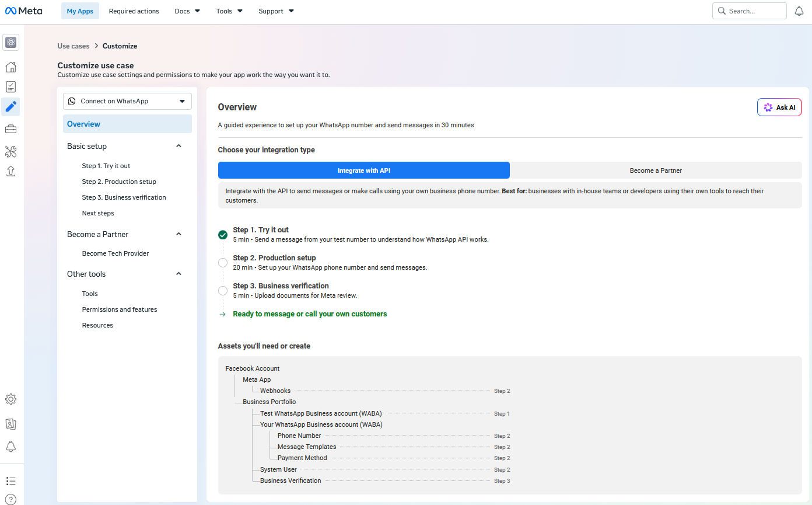Click the publish upload arrow icon
This screenshot has height=505, width=812.
[x=10, y=171]
